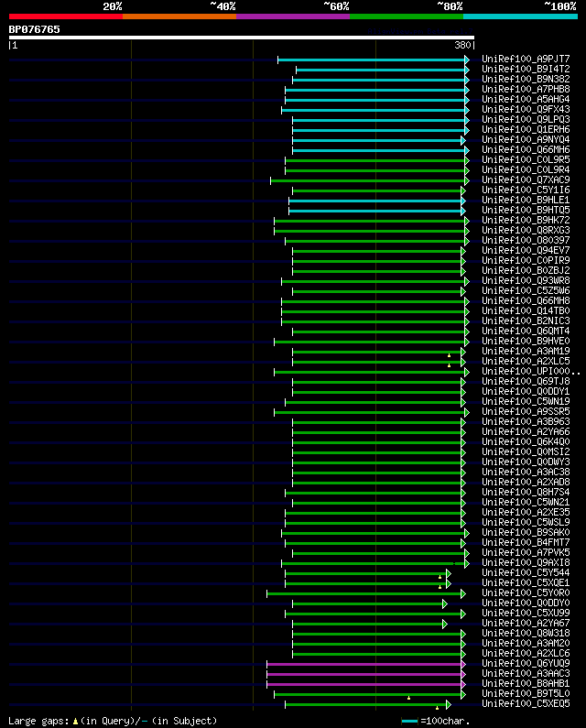The width and height of the screenshot is (586, 728).
Task: Click the white query sequence bar
Action: [242, 38]
